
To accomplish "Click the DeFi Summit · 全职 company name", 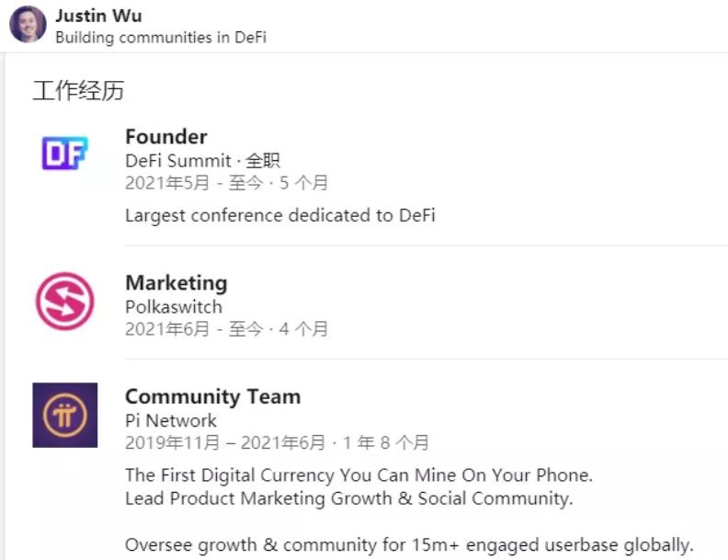I will pos(202,161).
